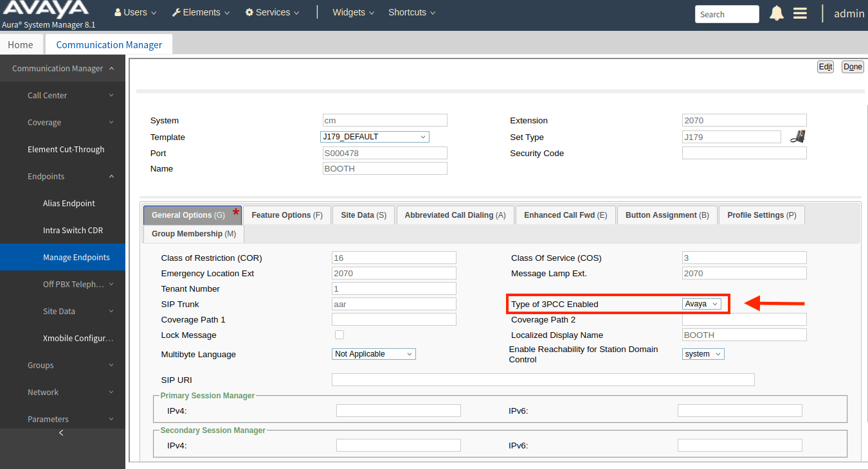The height and width of the screenshot is (469, 868).
Task: Open the Widgets menu
Action: point(354,12)
